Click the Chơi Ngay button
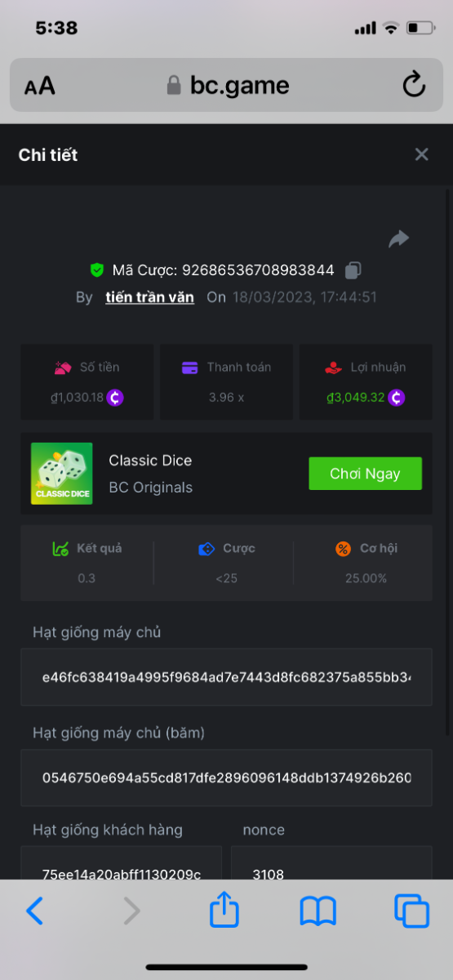The image size is (453, 980). [x=365, y=474]
